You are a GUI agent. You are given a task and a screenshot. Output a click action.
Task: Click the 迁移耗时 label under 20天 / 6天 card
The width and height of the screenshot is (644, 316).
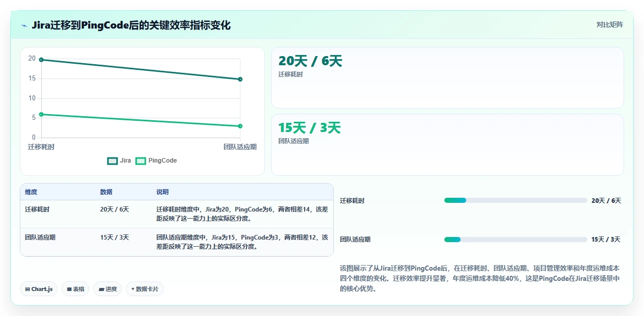click(x=290, y=74)
